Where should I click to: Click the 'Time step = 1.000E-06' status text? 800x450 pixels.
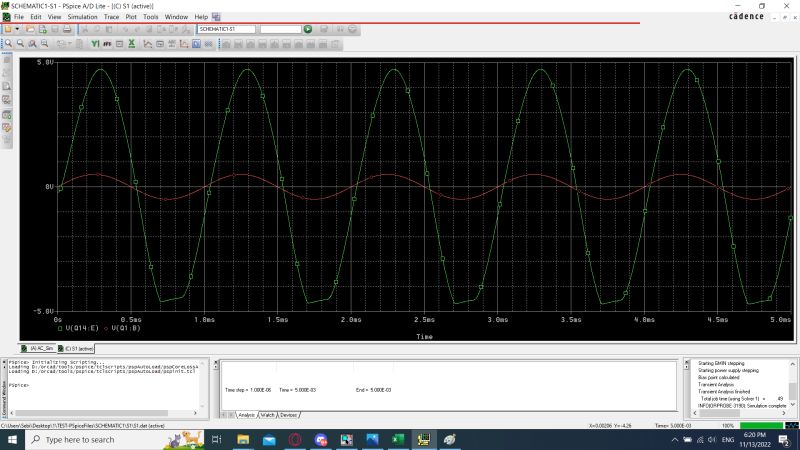(249, 390)
